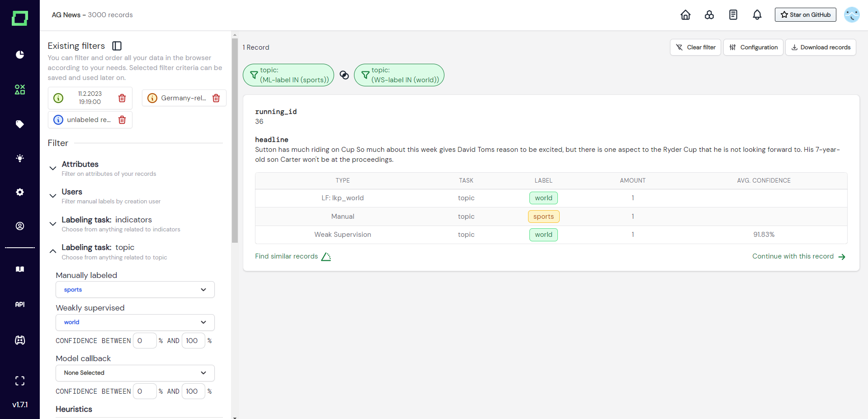Open the notifications bell
Viewport: 868px width, 419px height.
[x=757, y=15]
